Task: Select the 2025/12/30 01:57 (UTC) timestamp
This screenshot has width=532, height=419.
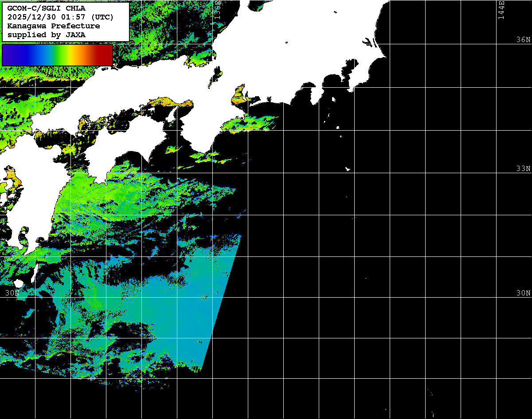Action: point(60,17)
